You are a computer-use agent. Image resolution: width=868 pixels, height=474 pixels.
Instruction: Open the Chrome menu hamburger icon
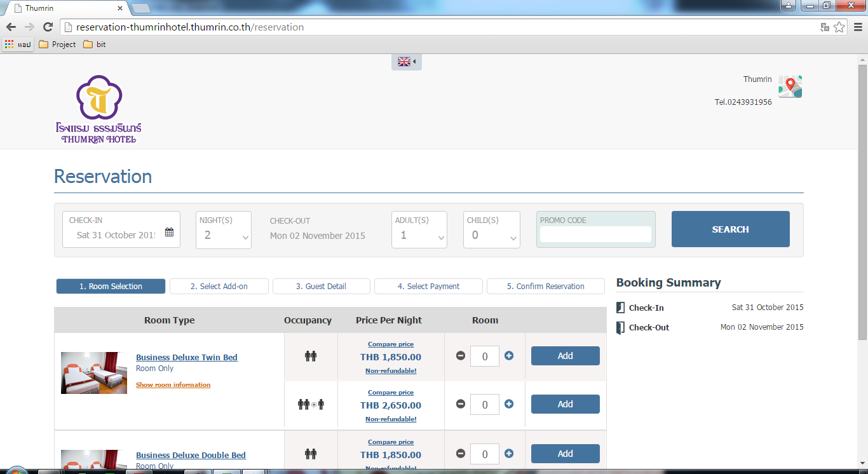click(x=857, y=27)
